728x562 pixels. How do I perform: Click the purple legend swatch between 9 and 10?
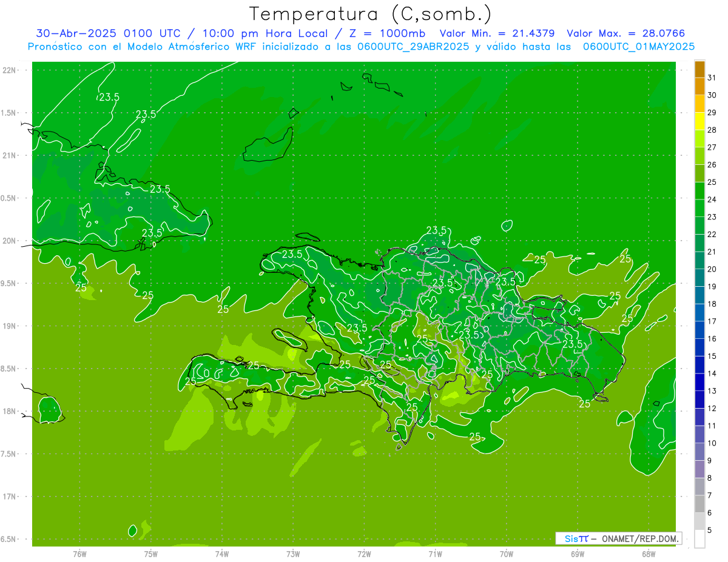[x=699, y=452]
